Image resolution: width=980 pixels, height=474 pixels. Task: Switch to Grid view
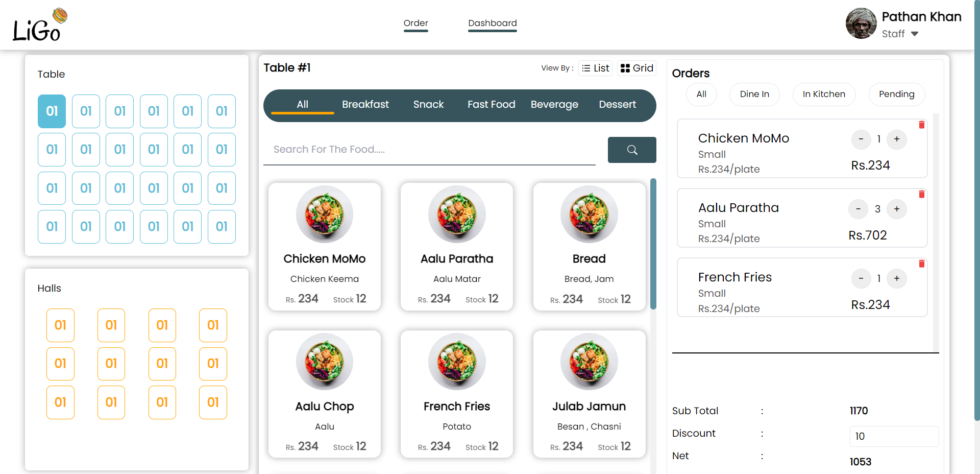pos(636,67)
